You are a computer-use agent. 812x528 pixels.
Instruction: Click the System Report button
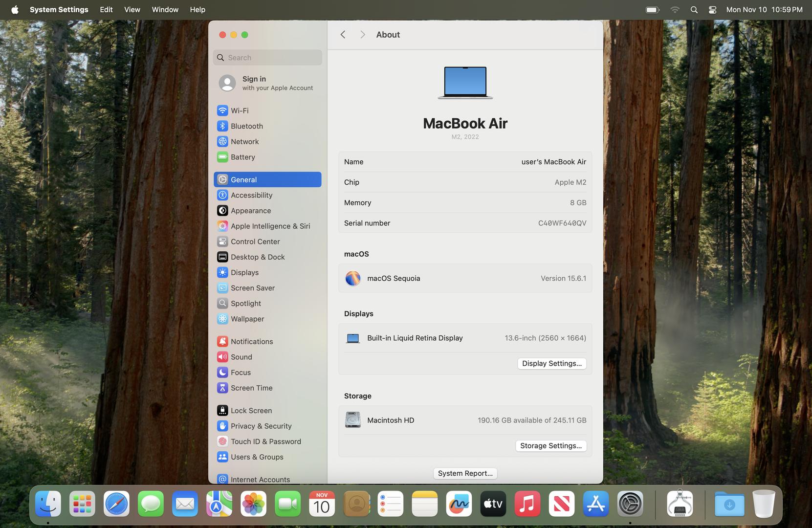point(465,473)
